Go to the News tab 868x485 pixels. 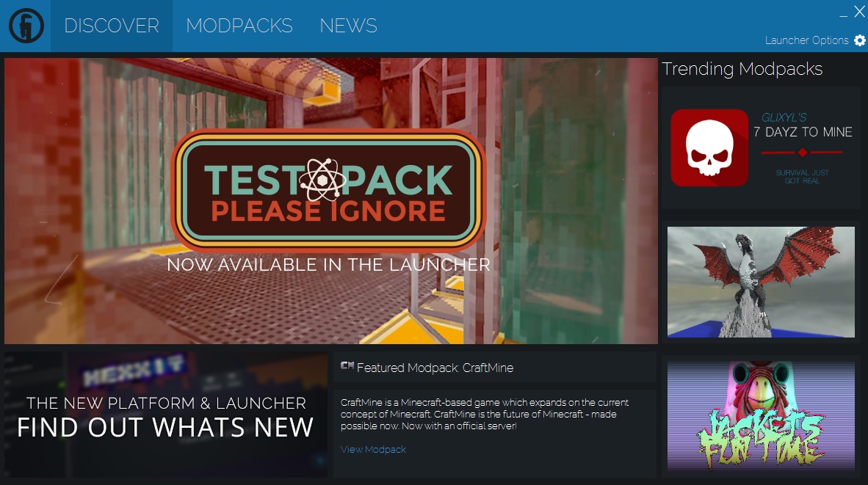[x=348, y=26]
